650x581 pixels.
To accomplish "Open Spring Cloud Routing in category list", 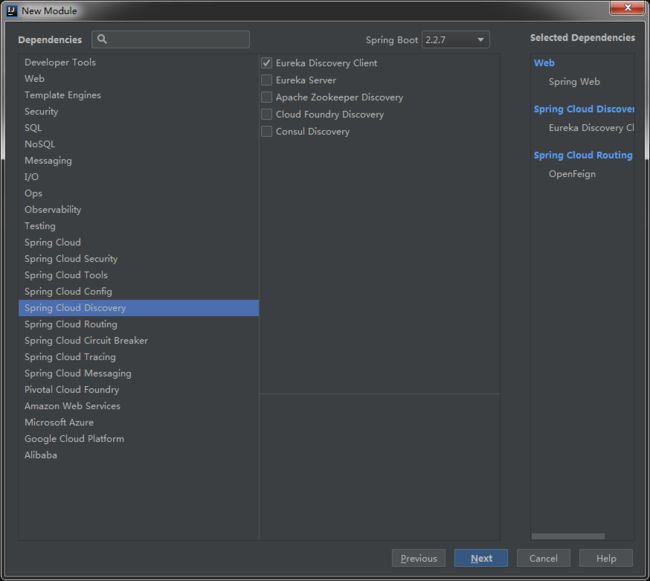I will [138, 324].
